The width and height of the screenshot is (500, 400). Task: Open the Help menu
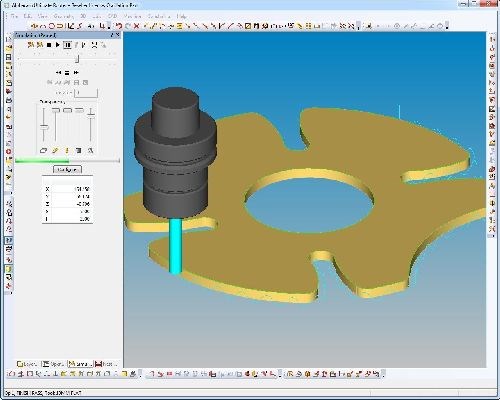(182, 16)
